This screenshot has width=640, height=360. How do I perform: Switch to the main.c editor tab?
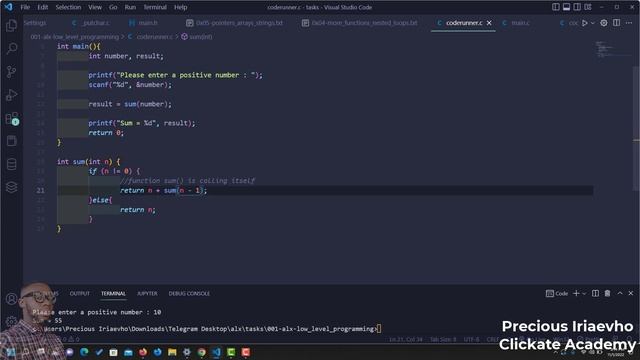click(x=516, y=23)
